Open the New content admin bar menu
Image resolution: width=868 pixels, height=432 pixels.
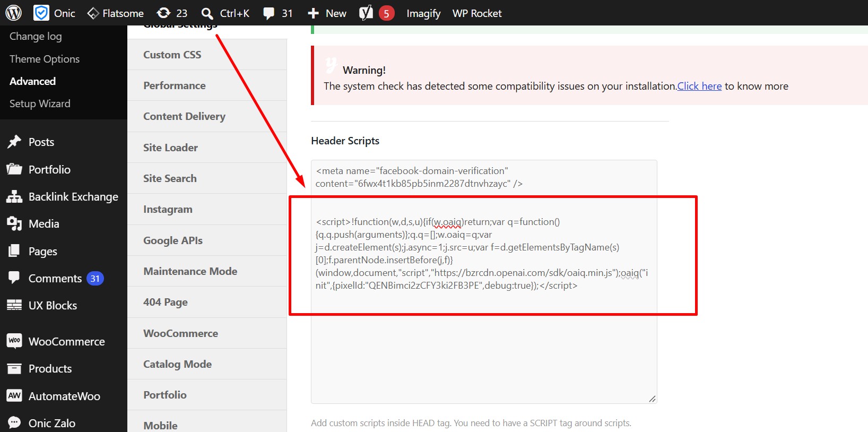tap(327, 13)
